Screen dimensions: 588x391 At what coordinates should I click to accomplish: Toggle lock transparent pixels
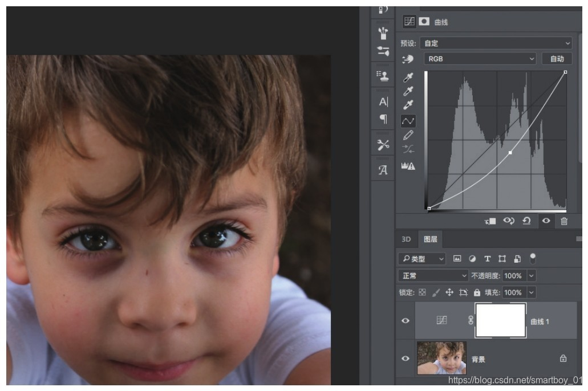(x=422, y=292)
